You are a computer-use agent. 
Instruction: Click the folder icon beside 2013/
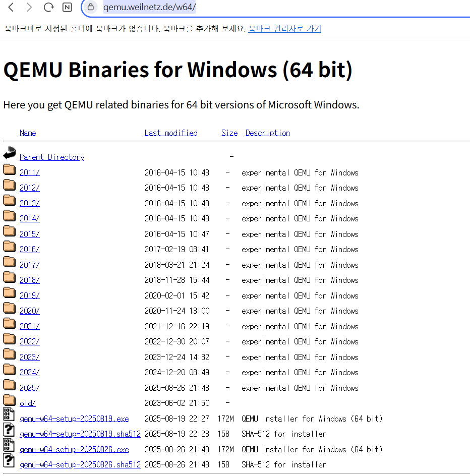(10, 200)
